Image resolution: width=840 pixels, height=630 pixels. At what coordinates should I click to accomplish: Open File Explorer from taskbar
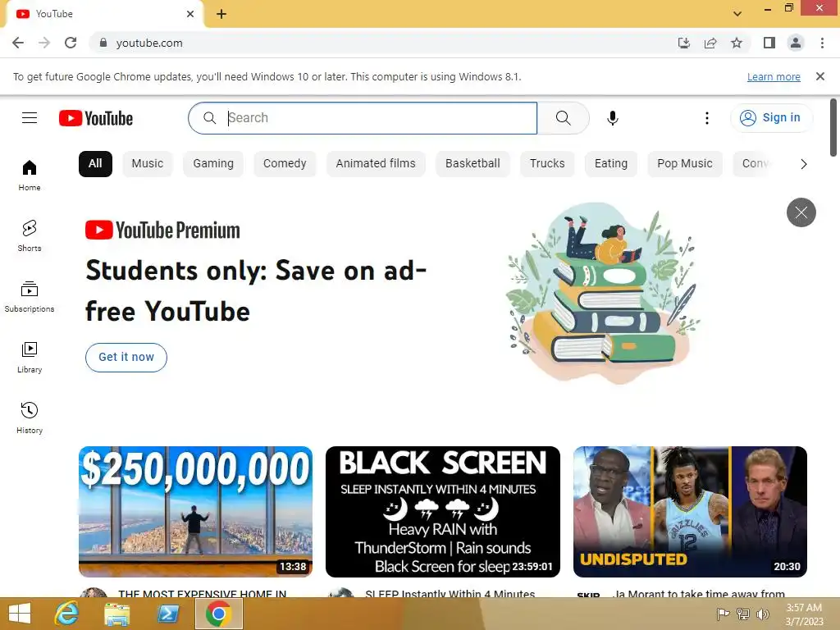coord(116,614)
